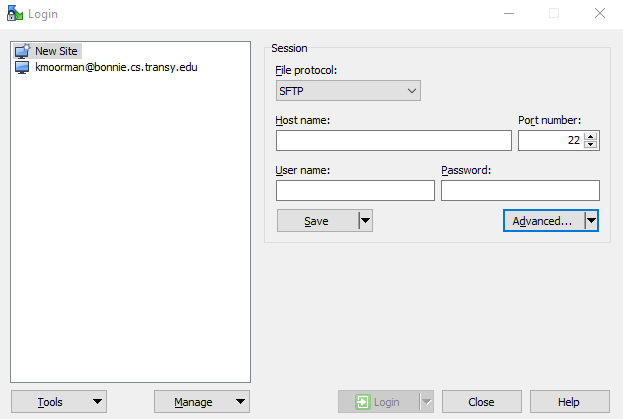This screenshot has height=419, width=623.
Task: Open Help for the Login dialog
Action: (569, 402)
